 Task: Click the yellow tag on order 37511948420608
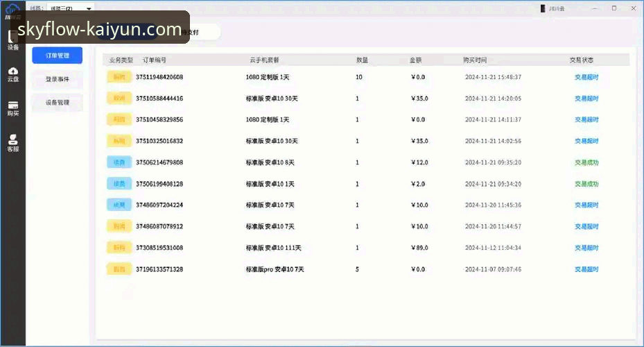pyautogui.click(x=119, y=77)
